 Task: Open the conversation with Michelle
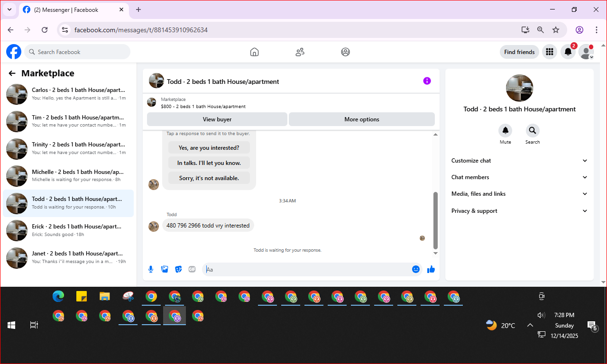point(68,176)
